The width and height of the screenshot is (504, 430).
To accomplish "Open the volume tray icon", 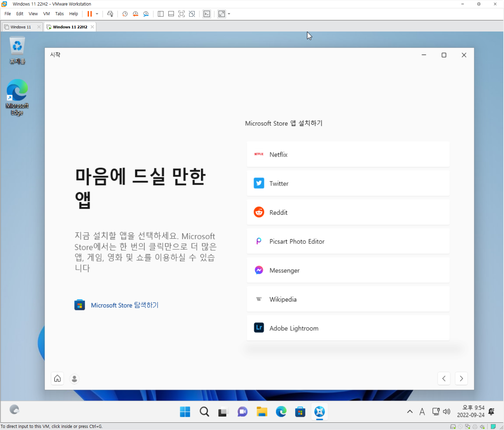I will [446, 412].
